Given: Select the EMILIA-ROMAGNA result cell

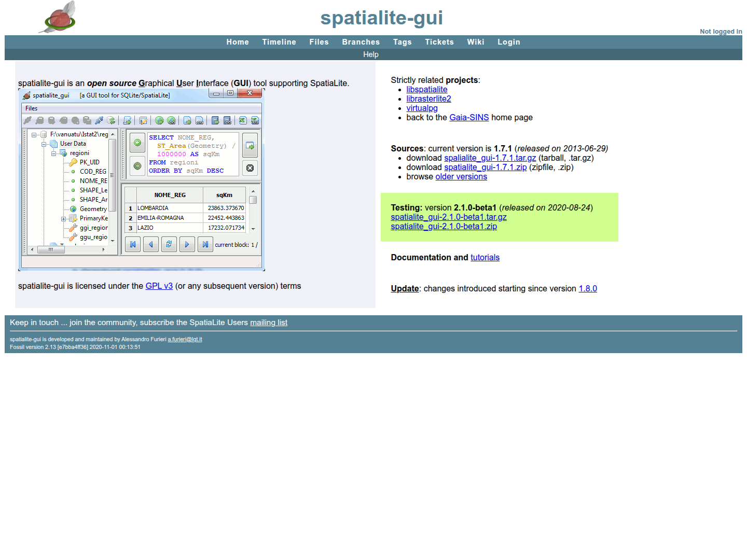Looking at the screenshot, I should click(170, 218).
